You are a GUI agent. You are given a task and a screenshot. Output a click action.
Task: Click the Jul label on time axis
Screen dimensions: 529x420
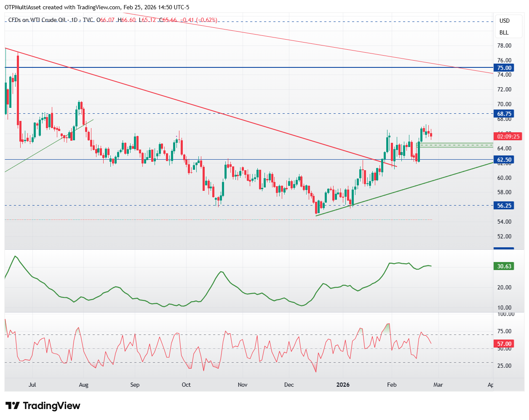tap(32, 385)
